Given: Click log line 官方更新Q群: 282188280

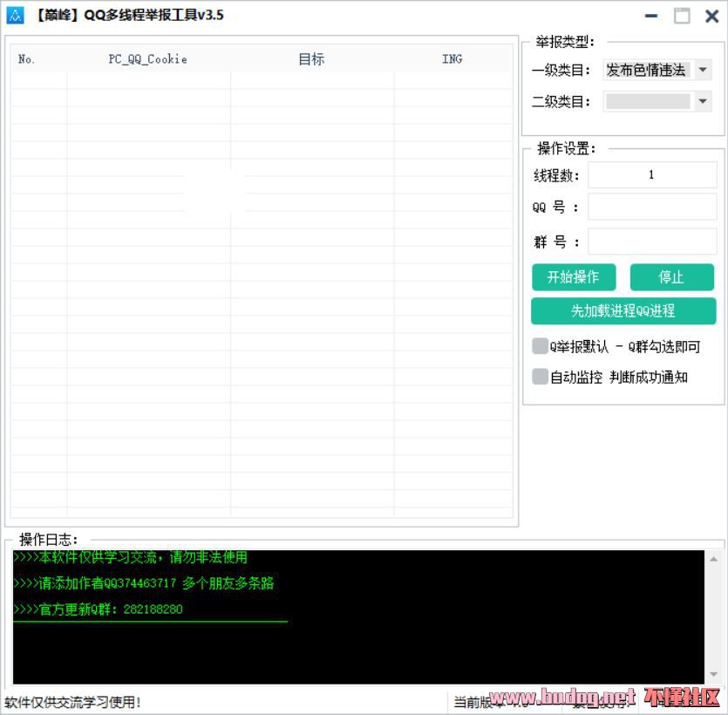Looking at the screenshot, I should (x=98, y=609).
